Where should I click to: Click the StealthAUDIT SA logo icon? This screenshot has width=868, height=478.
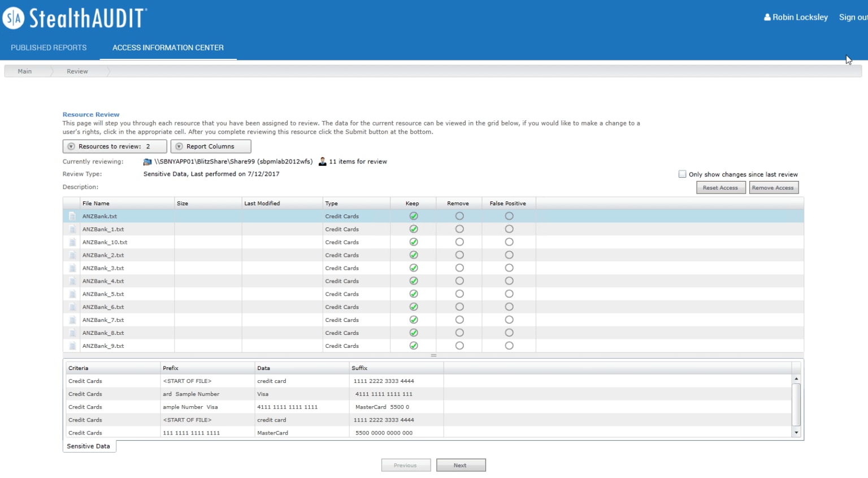coord(14,18)
